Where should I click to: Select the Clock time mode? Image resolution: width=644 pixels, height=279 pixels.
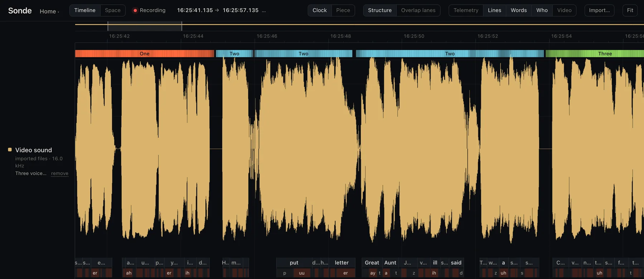[x=319, y=10]
